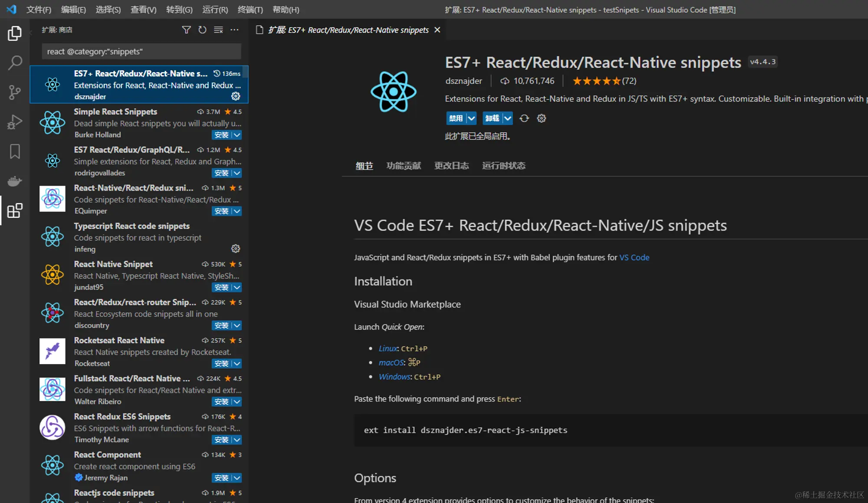868x503 pixels.
Task: Switch to the 功能贡献 tab
Action: pos(404,165)
